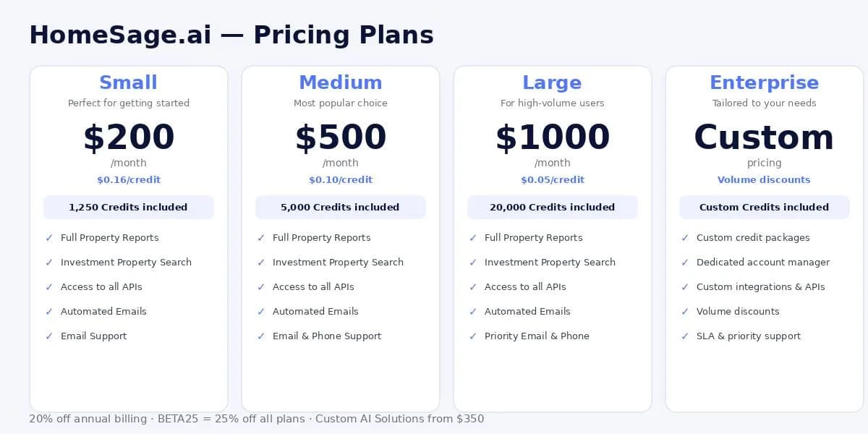
Task: Click checkmark next to Email & Phone Support
Action: (261, 336)
